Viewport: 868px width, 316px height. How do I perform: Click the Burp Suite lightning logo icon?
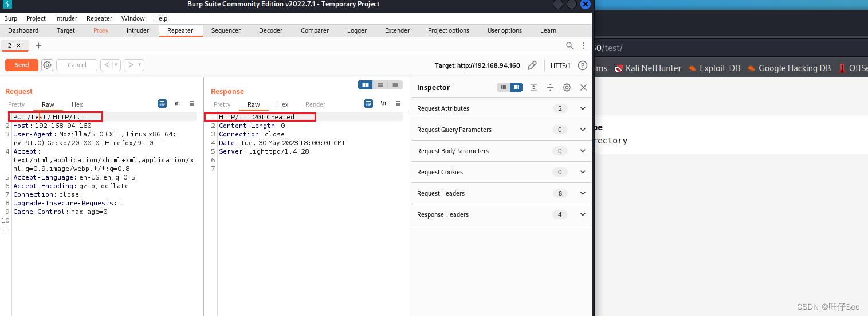click(x=7, y=5)
